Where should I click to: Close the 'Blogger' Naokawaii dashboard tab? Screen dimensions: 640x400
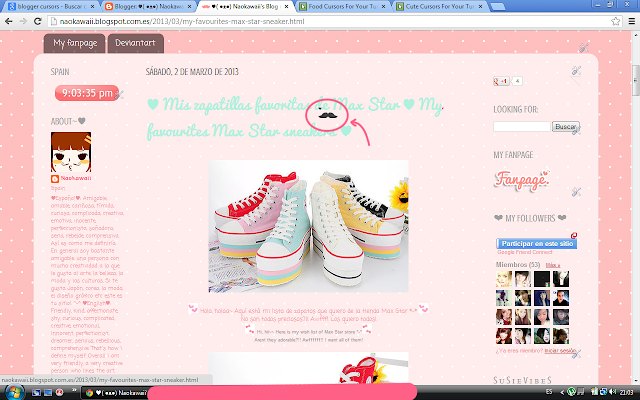click(189, 7)
